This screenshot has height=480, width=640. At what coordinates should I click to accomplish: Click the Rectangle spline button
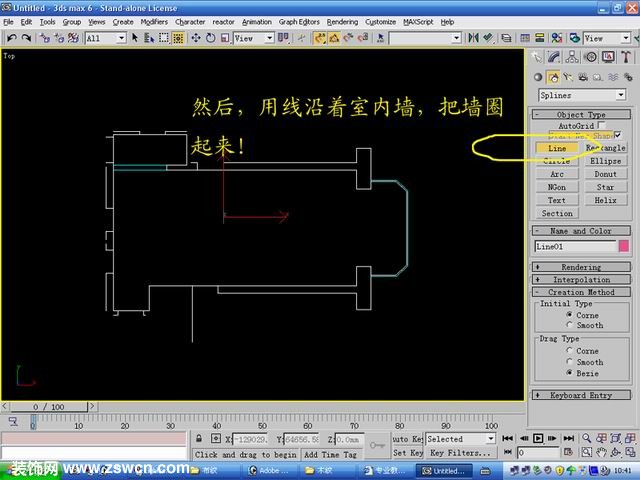point(605,148)
